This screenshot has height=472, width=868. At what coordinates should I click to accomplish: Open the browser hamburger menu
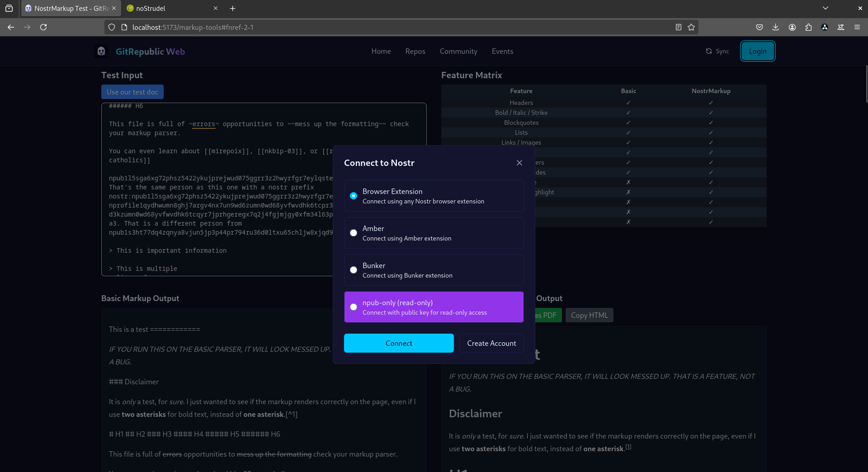[x=857, y=27]
